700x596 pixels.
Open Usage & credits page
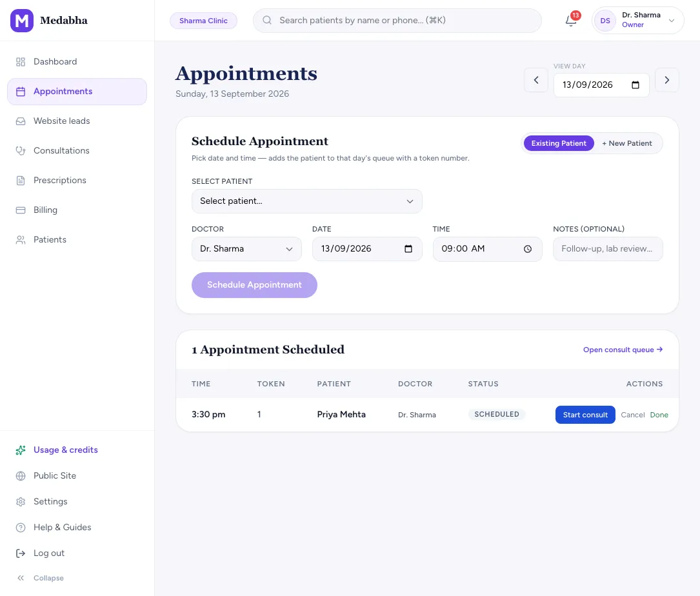(x=77, y=450)
